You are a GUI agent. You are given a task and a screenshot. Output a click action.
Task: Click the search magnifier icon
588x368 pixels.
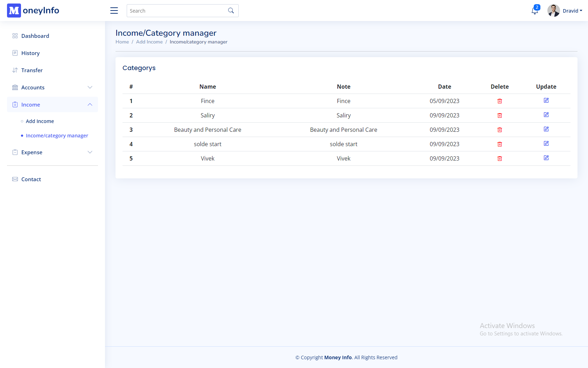(231, 11)
